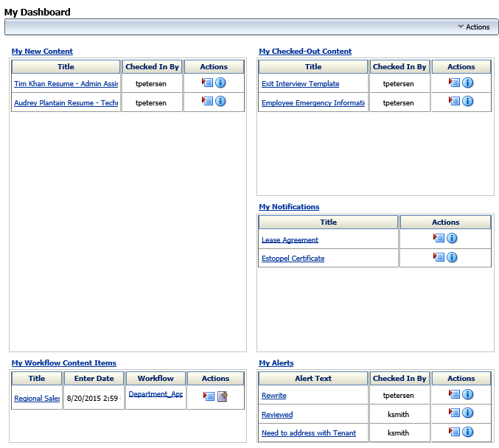View content info for Audrey Plantain Resume
The width and height of the screenshot is (499, 448).
tap(220, 101)
